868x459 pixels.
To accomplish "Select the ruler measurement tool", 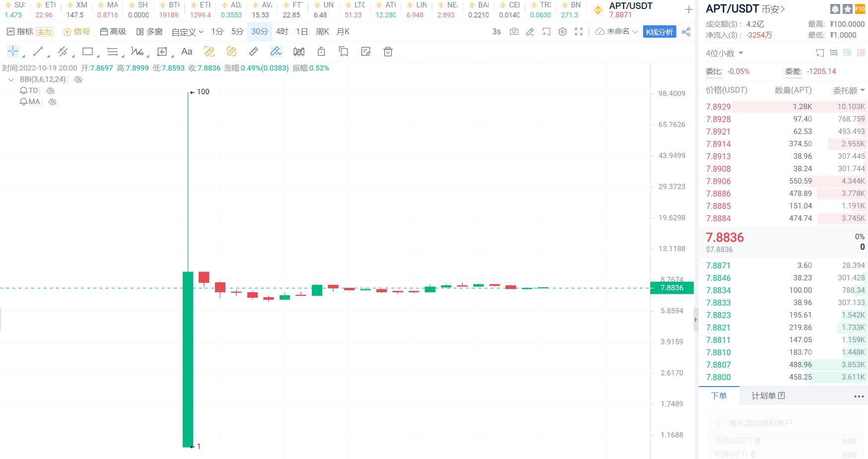I will pyautogui.click(x=254, y=51).
